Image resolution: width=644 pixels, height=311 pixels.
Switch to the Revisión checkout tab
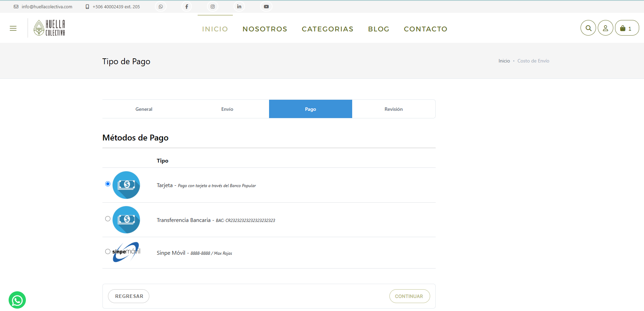click(x=394, y=109)
